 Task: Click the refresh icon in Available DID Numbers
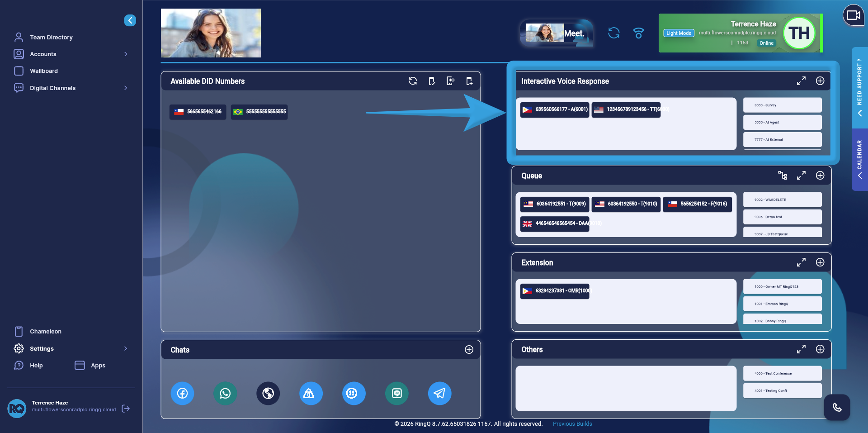pos(413,81)
